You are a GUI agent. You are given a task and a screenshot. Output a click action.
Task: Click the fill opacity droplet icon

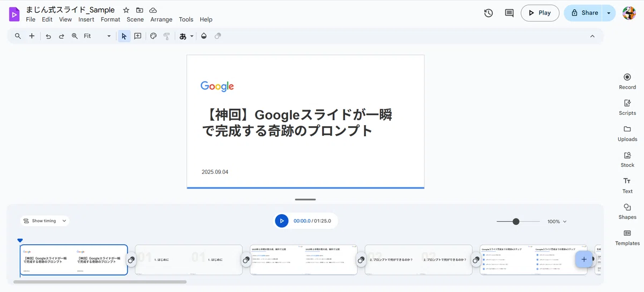coord(203,36)
